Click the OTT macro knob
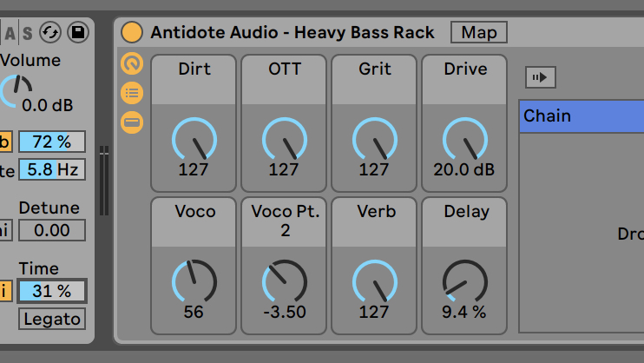This screenshot has height=363, width=644. (x=284, y=140)
